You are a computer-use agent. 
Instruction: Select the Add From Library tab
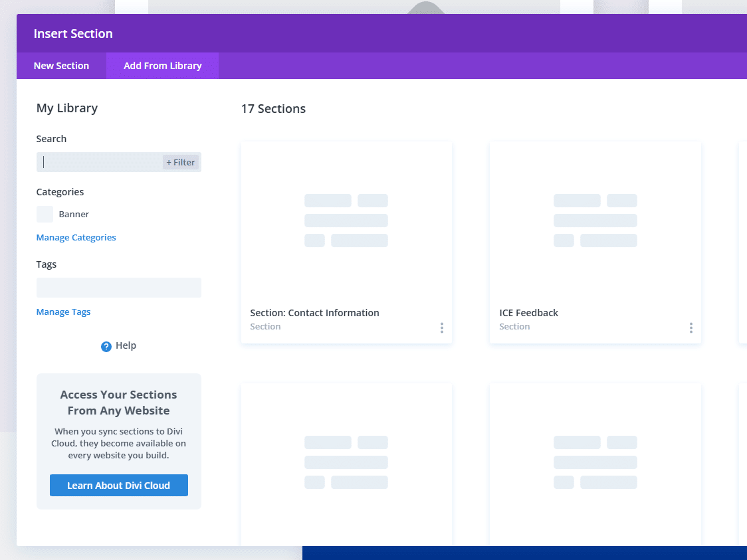pos(162,66)
